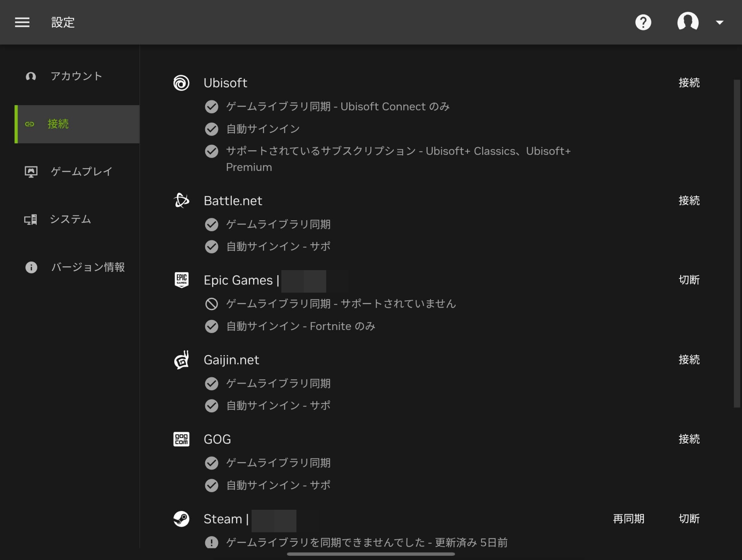This screenshot has width=742, height=560.
Task: Click the link icon beside 接続
Action: coord(30,124)
